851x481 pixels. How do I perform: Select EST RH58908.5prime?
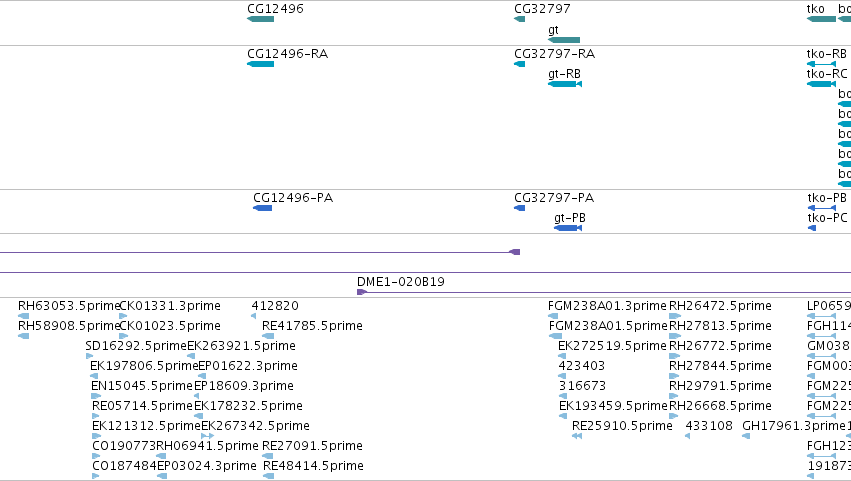coord(68,326)
